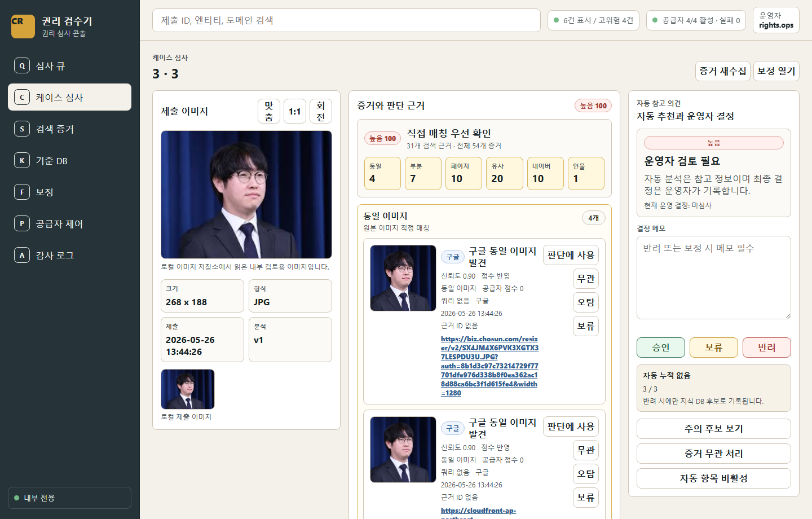
Task: Click 보정 열기 button
Action: tap(776, 71)
